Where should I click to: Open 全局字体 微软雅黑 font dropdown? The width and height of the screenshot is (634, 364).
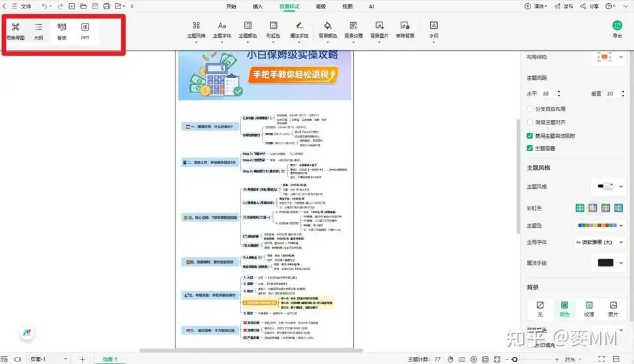click(x=599, y=242)
